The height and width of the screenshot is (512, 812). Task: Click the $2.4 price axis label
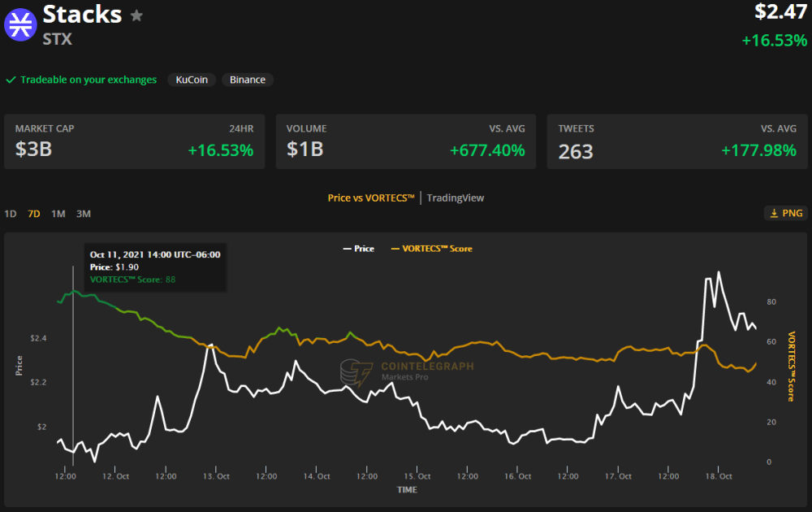coord(38,338)
